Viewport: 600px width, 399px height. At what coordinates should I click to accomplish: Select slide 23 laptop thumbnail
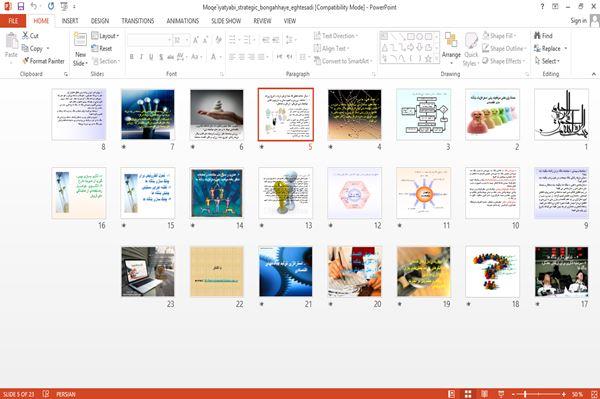148,272
